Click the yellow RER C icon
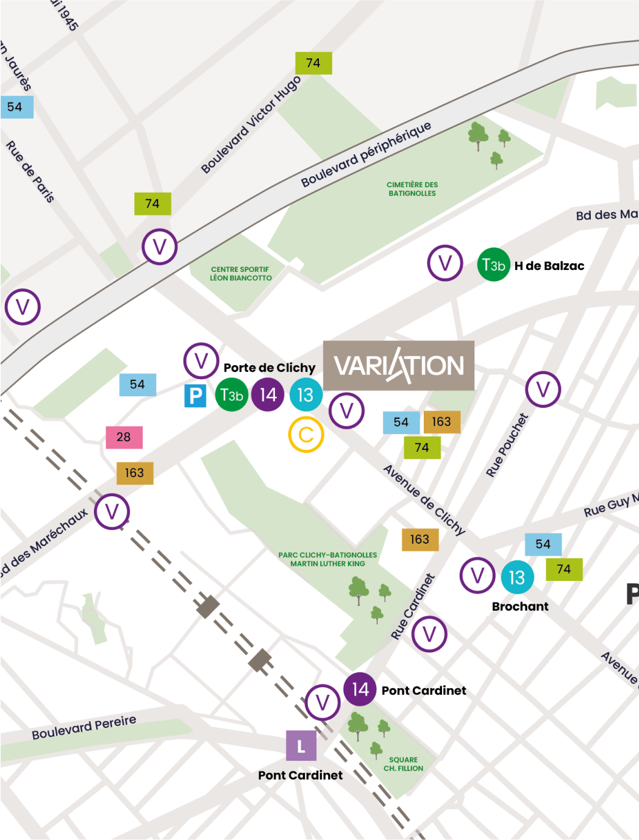639x840 pixels. pos(306,435)
